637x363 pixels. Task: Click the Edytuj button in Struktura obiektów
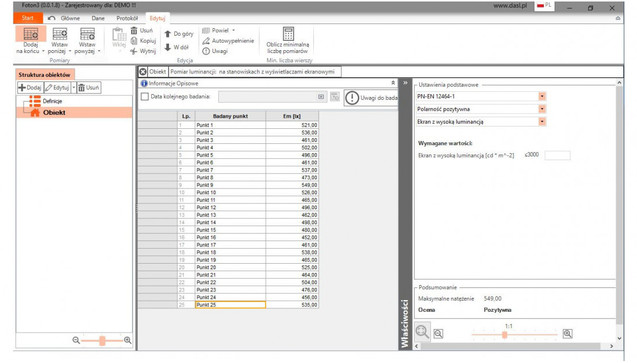(x=57, y=88)
